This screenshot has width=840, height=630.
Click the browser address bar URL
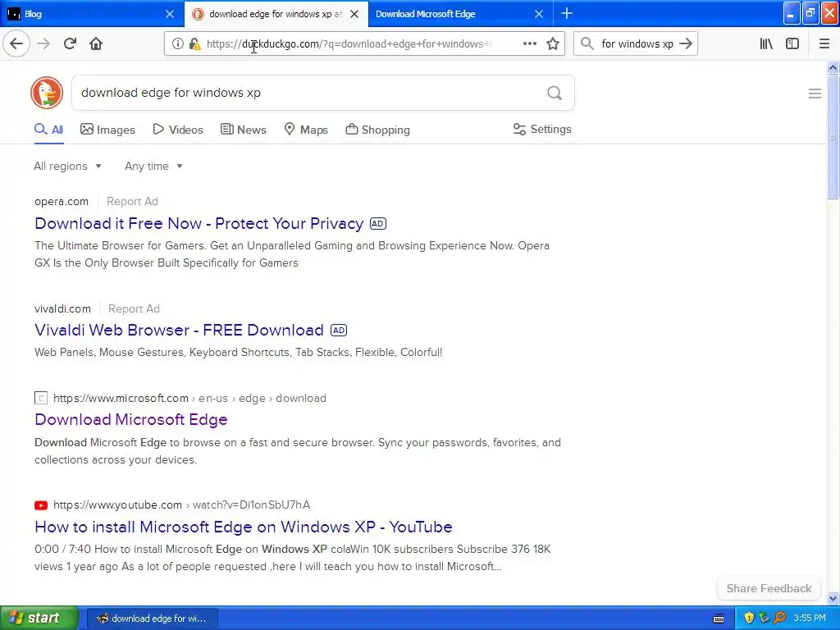click(x=348, y=44)
